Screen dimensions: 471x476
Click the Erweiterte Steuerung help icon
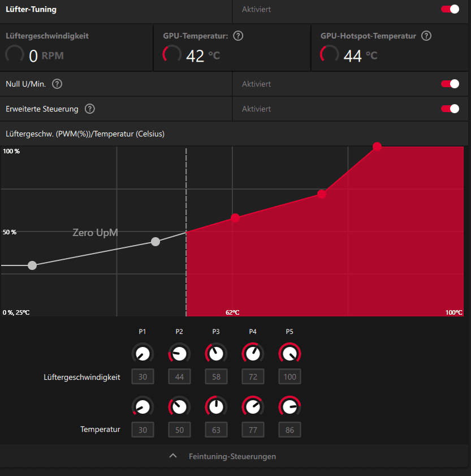click(89, 109)
